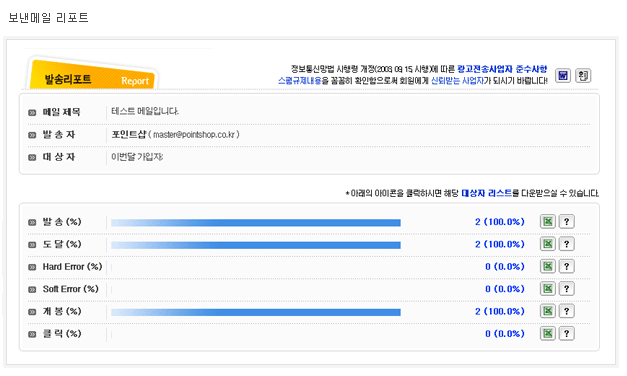The image size is (627, 376).
Task: Open help for 클릭 (%) row
Action: pyautogui.click(x=567, y=333)
